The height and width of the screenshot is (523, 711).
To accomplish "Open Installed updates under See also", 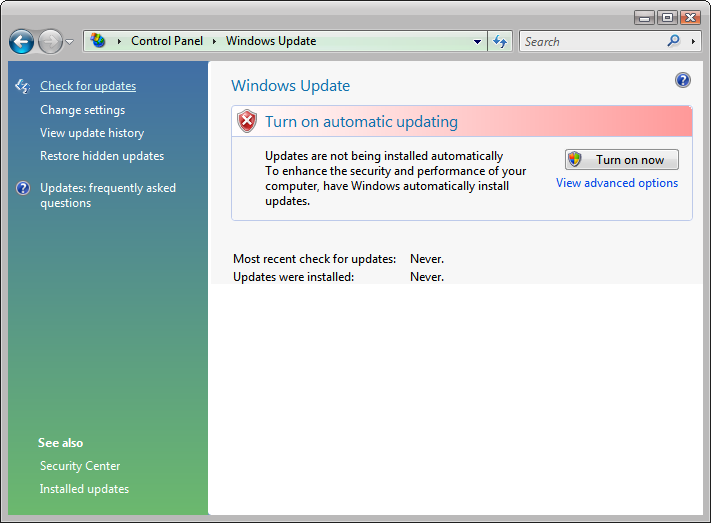I will pyautogui.click(x=84, y=489).
